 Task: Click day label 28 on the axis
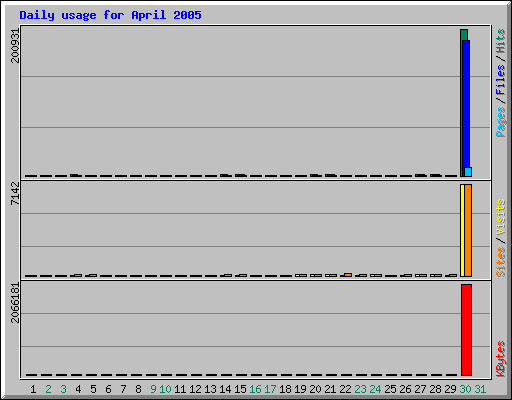pyautogui.click(x=435, y=389)
